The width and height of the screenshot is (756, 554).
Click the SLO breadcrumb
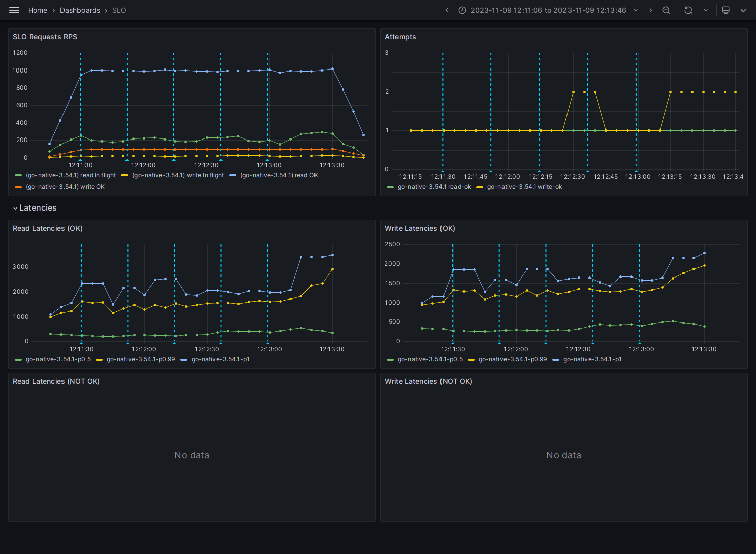[119, 10]
